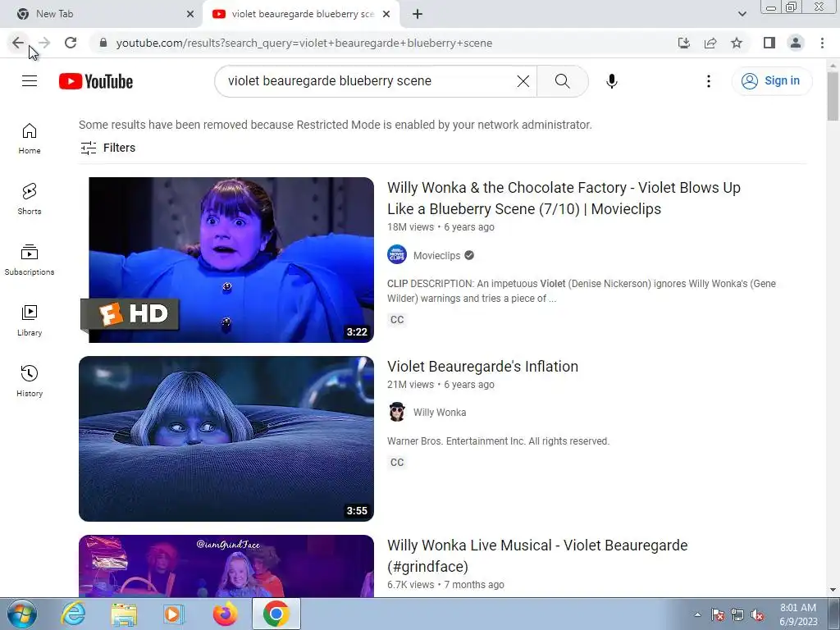
Task: Click the Chrome taskbar icon
Action: [x=276, y=614]
